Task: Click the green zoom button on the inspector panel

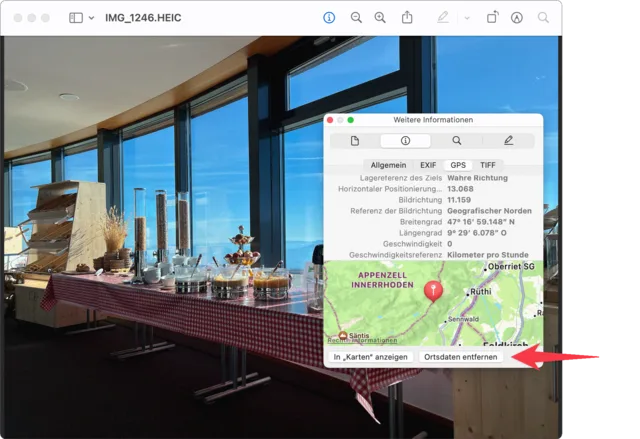Action: point(350,120)
